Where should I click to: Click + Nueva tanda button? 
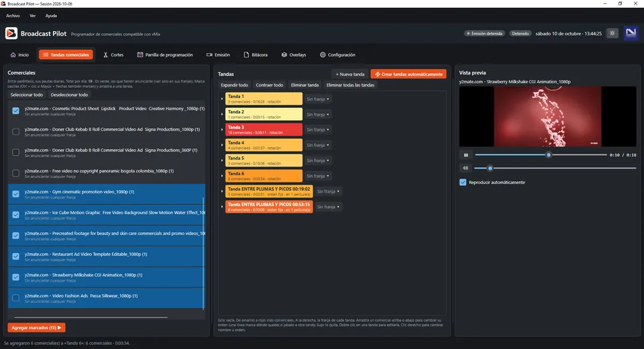tap(350, 74)
